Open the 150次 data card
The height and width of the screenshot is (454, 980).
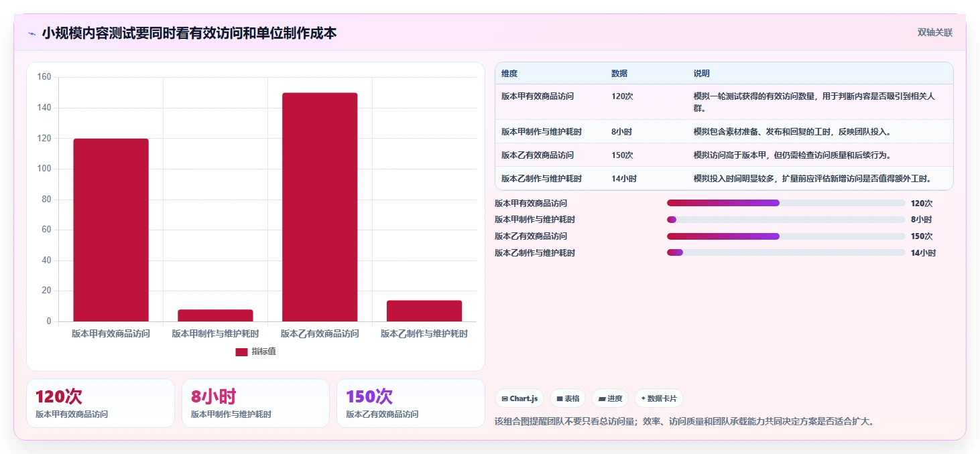tap(410, 403)
